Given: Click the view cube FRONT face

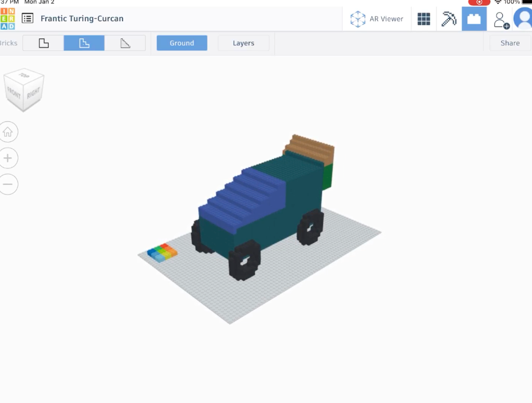Looking at the screenshot, I should click(x=14, y=92).
